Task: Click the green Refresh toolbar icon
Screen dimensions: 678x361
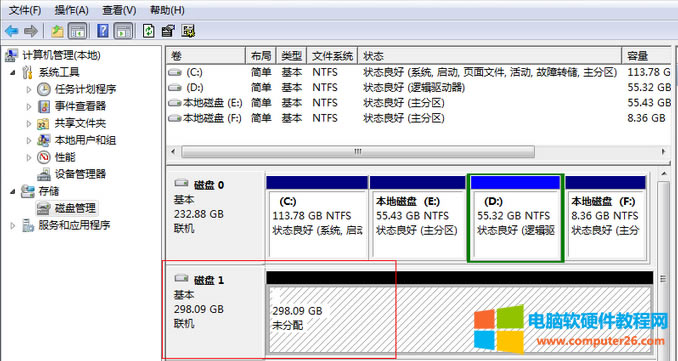Action: click(148, 31)
